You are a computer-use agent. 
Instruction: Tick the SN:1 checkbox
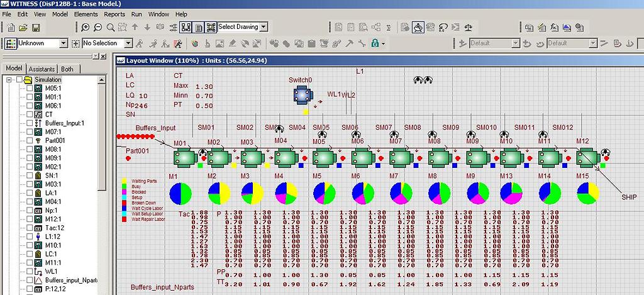30,175
